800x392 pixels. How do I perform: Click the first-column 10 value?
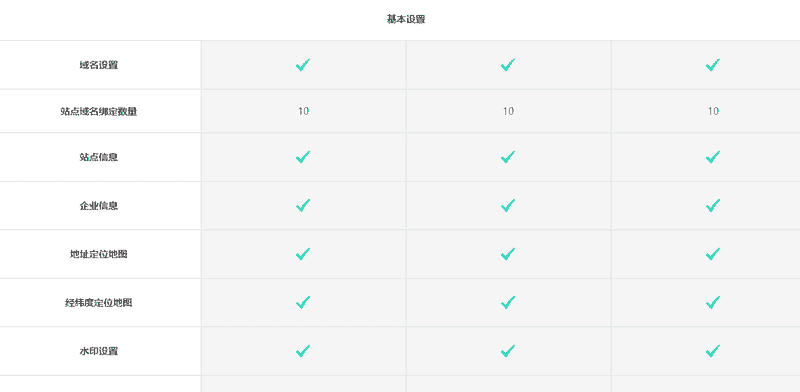(304, 111)
